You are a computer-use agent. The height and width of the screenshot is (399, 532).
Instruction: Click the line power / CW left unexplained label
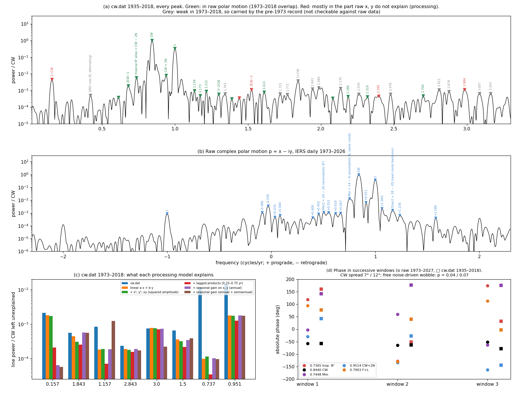pos(13,329)
